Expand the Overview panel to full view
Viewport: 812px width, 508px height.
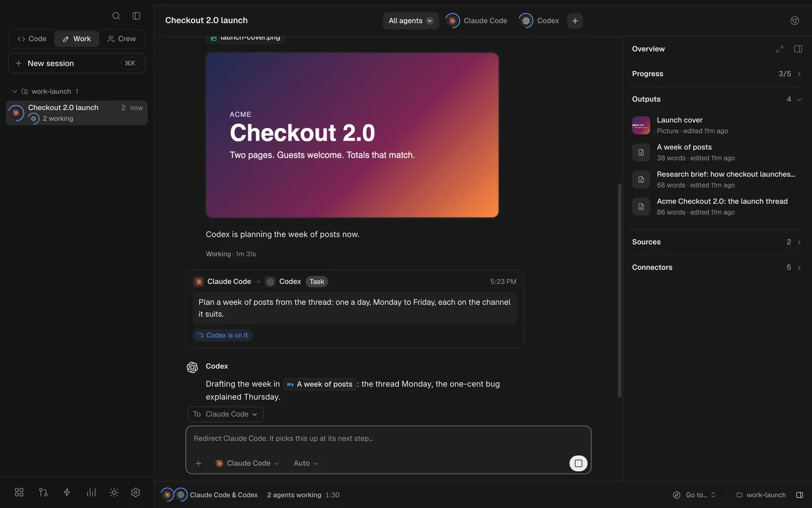[780, 49]
